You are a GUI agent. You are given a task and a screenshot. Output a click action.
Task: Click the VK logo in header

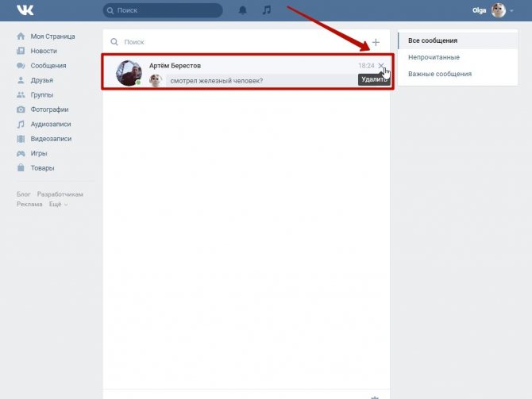(25, 10)
